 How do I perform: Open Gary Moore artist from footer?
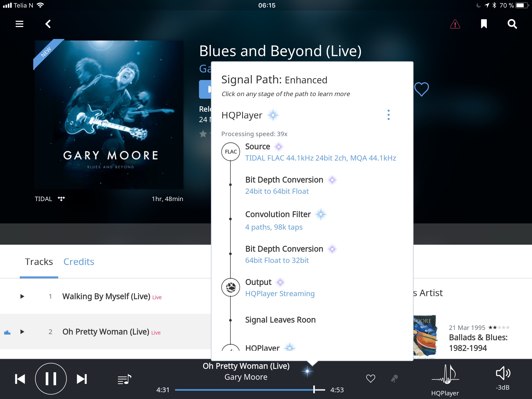(246, 377)
